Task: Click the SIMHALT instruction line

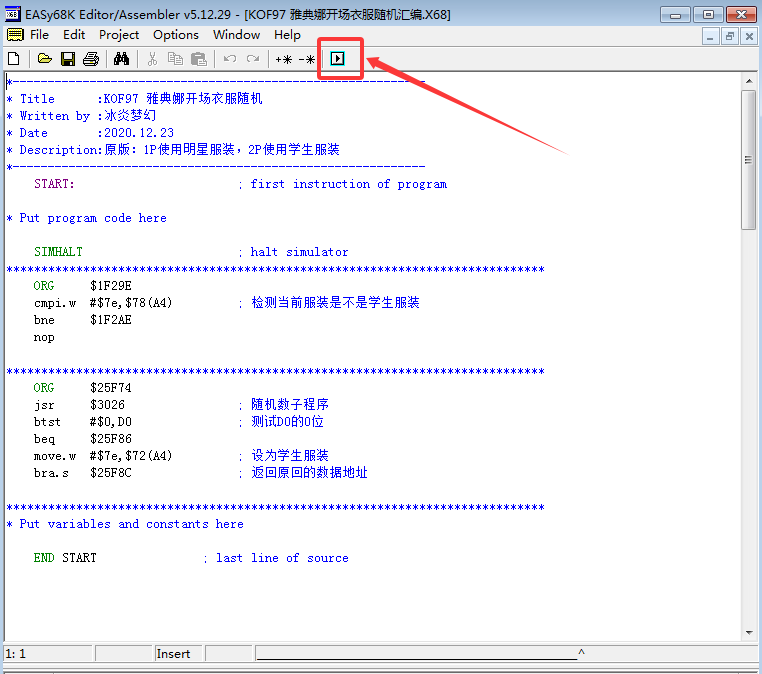Action: coord(58,252)
